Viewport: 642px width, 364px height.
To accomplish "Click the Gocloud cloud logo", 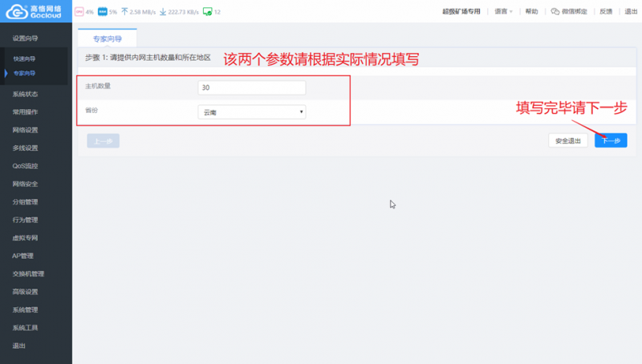I will click(15, 11).
